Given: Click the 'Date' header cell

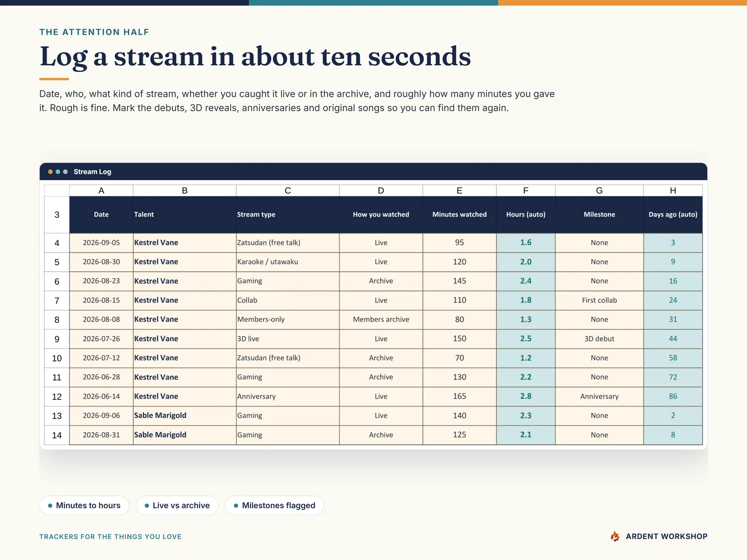Looking at the screenshot, I should pyautogui.click(x=101, y=215).
